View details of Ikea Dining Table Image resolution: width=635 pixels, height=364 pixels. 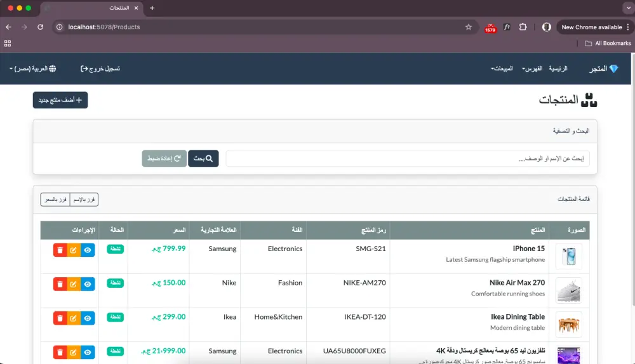pyautogui.click(x=88, y=318)
